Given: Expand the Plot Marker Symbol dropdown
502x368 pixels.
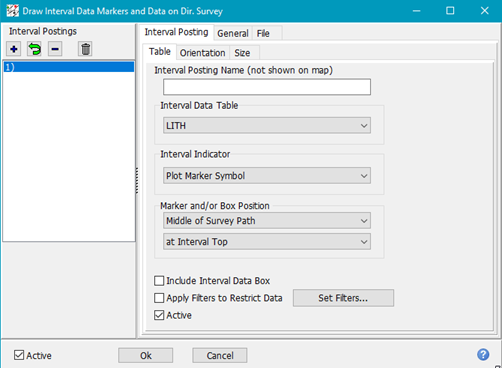Looking at the screenshot, I should [x=267, y=176].
